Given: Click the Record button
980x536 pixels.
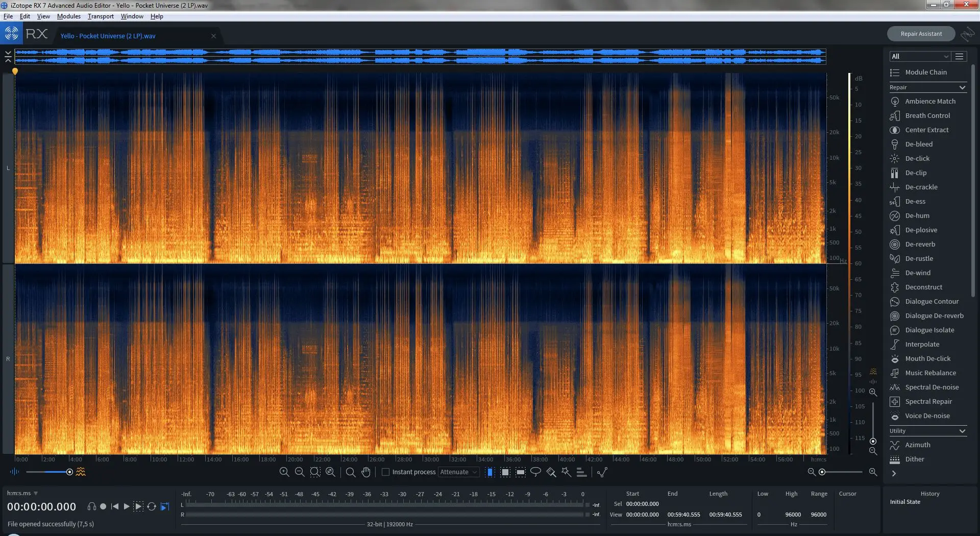Looking at the screenshot, I should coord(103,506).
